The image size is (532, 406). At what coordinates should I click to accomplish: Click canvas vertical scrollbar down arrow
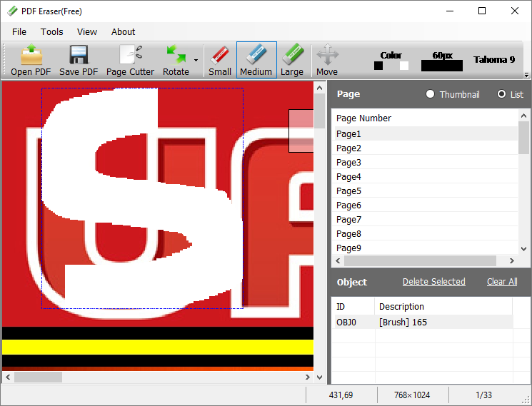(319, 377)
